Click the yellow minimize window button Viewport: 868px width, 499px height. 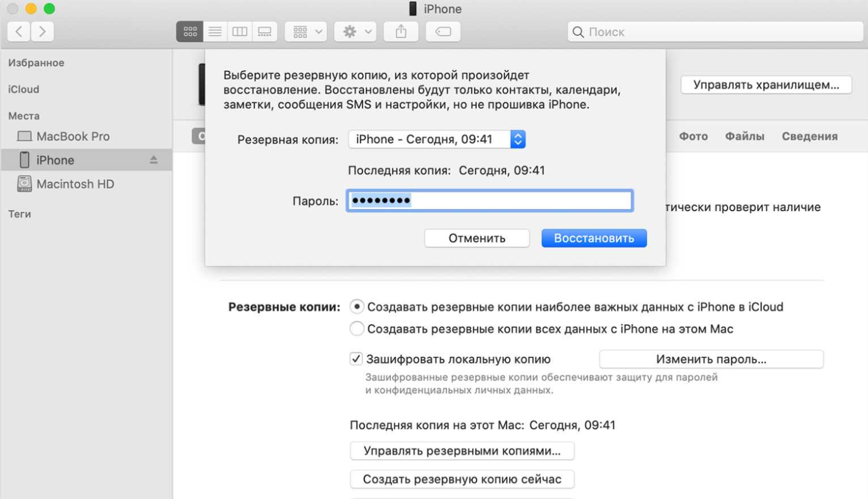point(31,9)
